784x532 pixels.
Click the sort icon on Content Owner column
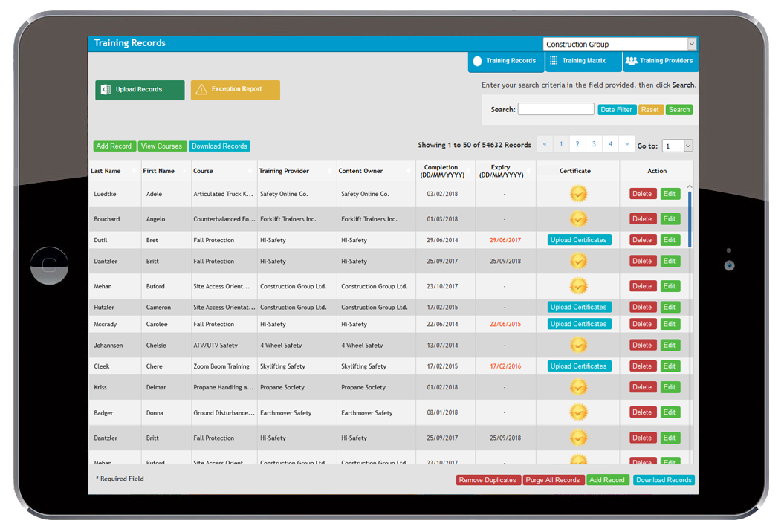[x=409, y=171]
